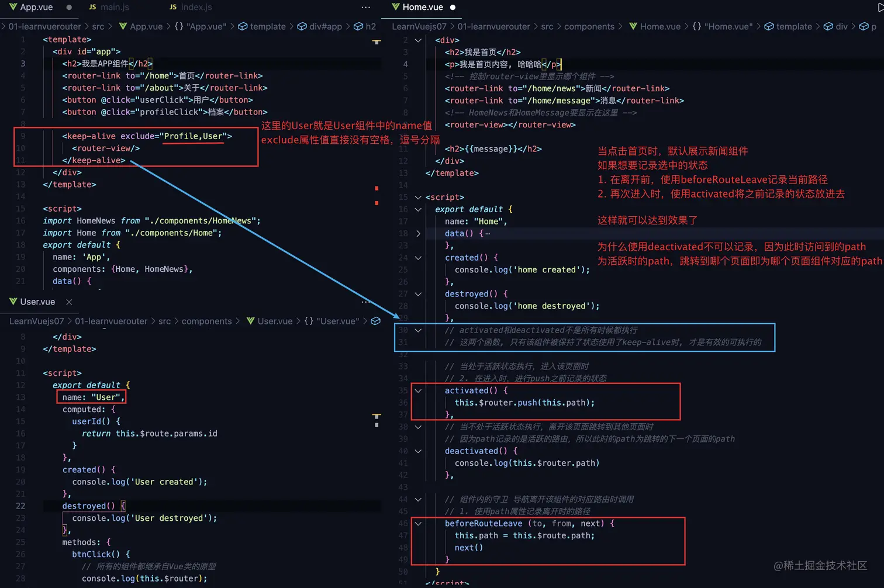This screenshot has width=884, height=588.
Task: Click components breadcrumb above User.vue editor
Action: 207,321
